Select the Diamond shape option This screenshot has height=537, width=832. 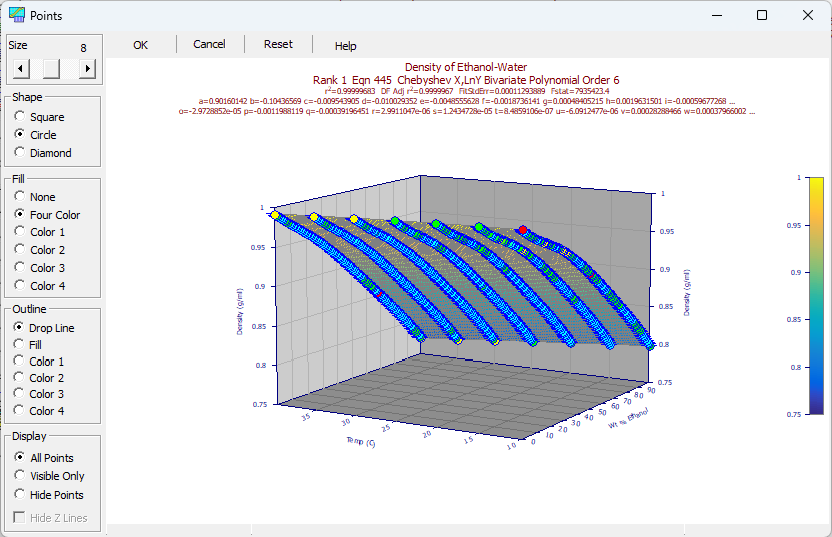pyautogui.click(x=43, y=153)
